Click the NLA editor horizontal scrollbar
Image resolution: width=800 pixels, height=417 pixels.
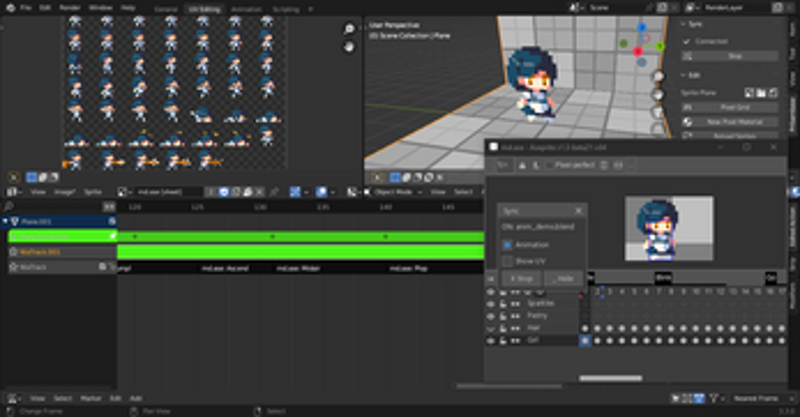[x=509, y=386]
